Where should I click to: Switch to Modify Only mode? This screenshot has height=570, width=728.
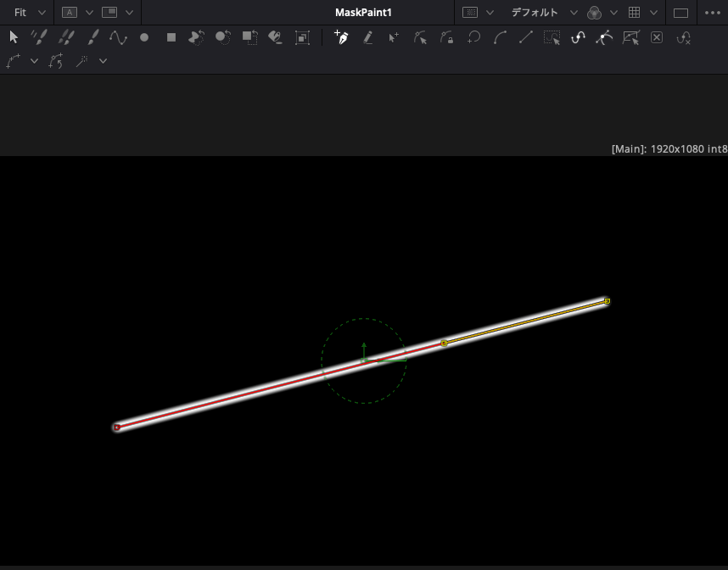[x=420, y=37]
